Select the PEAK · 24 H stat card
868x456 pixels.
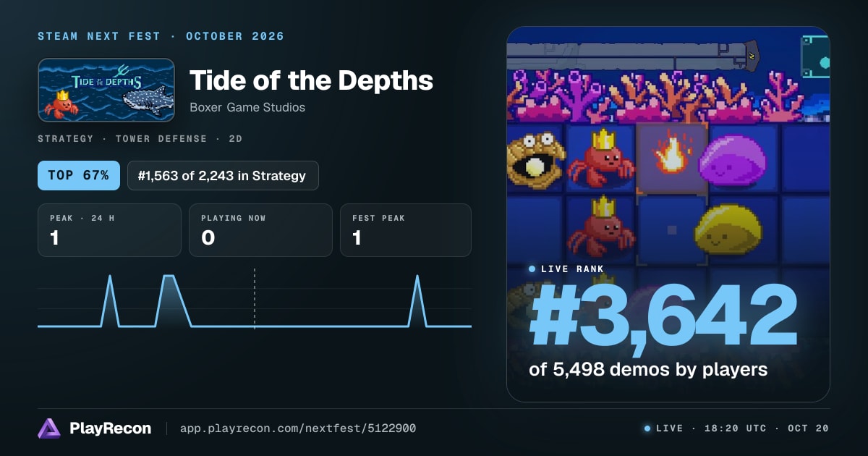pyautogui.click(x=109, y=230)
